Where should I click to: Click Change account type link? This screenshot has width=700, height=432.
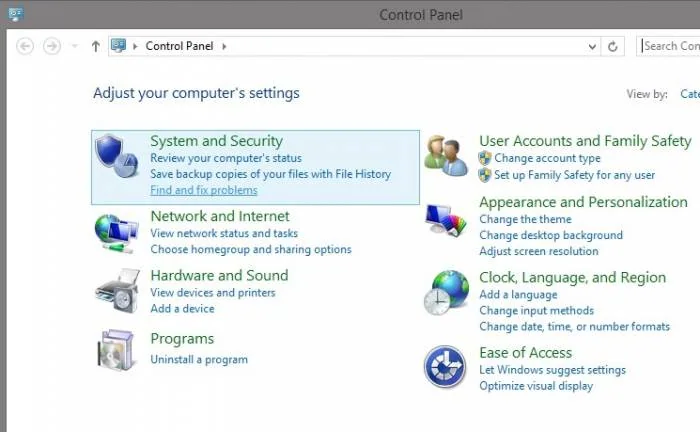coord(547,158)
